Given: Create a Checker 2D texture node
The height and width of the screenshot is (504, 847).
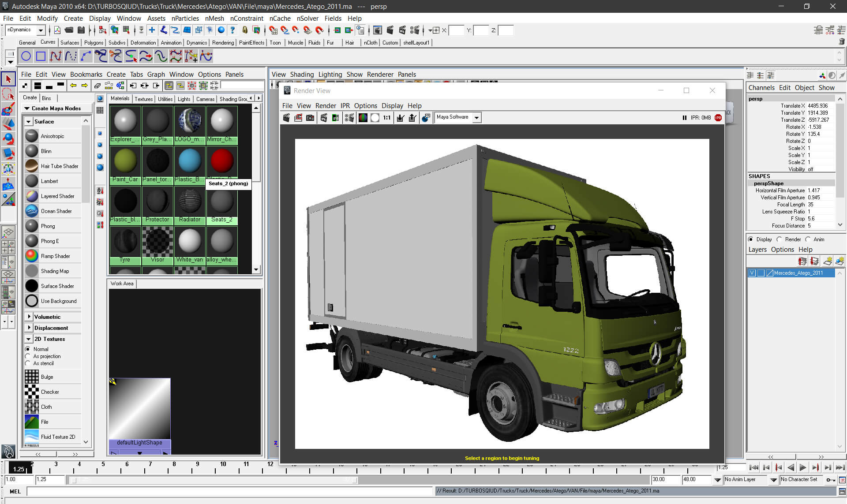Looking at the screenshot, I should coord(53,392).
